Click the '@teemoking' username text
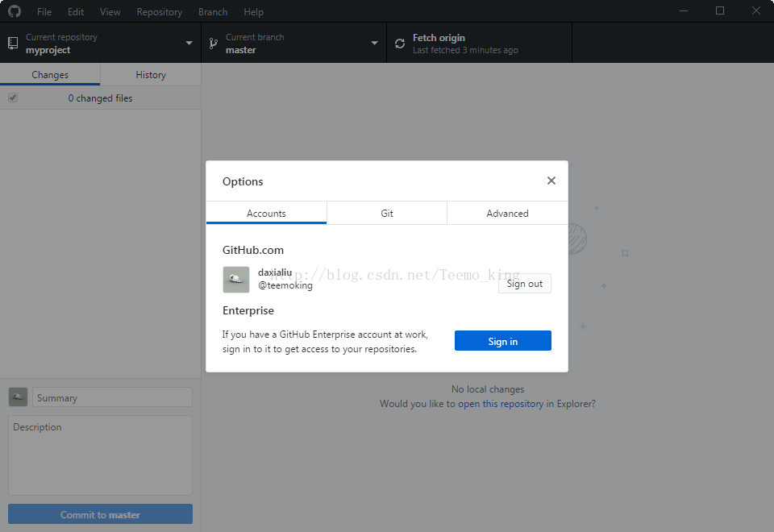Screen dimensions: 774x532 pos(285,285)
